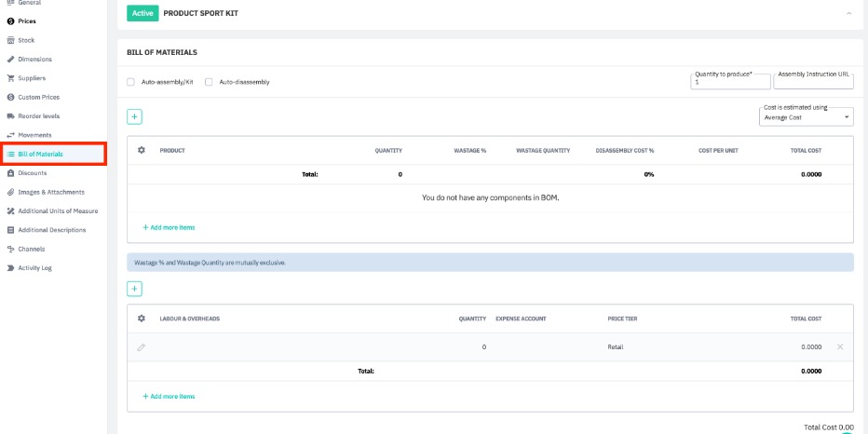Click the Assembly Instruction URL field
868x434 pixels.
point(813,82)
